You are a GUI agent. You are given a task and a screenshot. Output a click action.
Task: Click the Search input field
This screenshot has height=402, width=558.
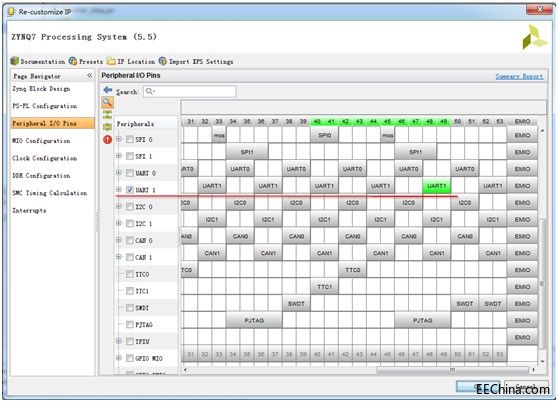[190, 91]
